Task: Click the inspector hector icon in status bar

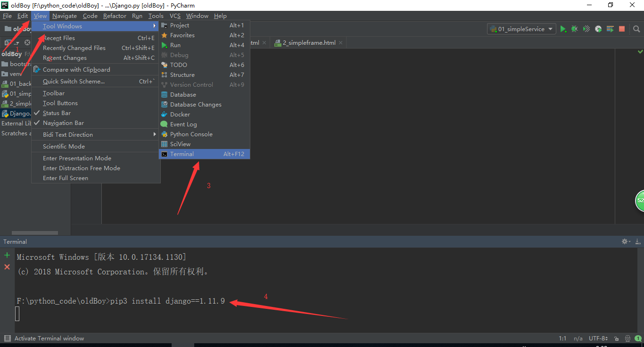Action: click(627, 339)
